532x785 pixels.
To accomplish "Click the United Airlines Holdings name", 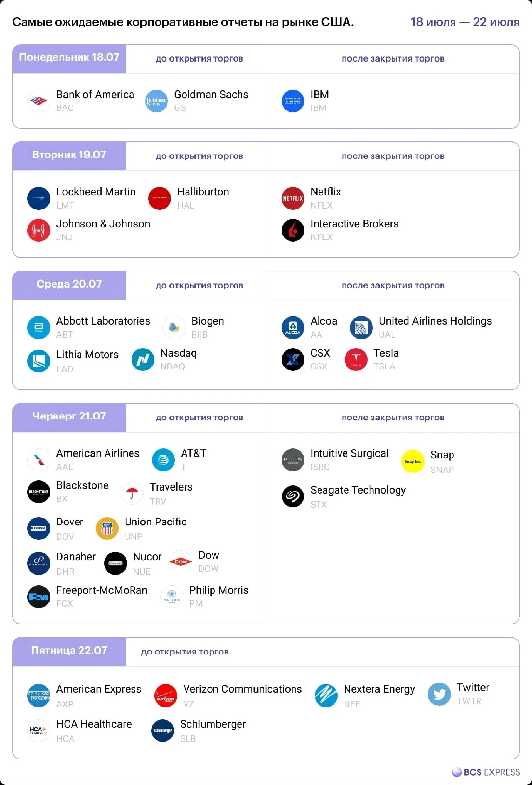I will (435, 321).
